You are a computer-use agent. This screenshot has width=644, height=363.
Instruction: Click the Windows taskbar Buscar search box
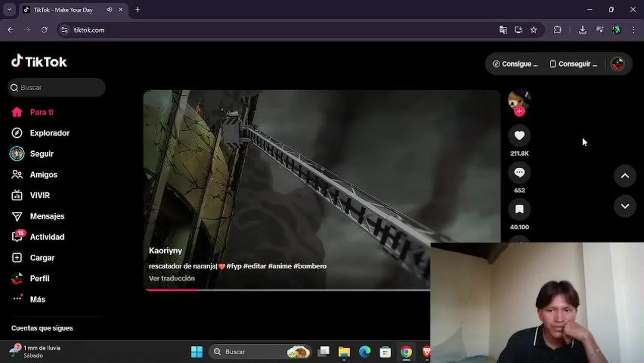tap(261, 351)
